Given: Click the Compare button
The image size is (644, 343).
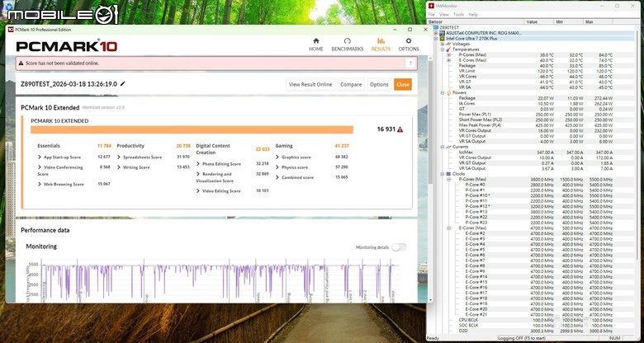Looking at the screenshot, I should coord(351,84).
